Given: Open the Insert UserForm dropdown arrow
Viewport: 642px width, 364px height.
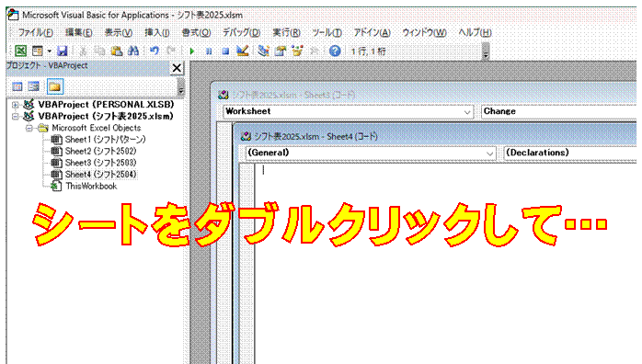Looking at the screenshot, I should (49, 51).
